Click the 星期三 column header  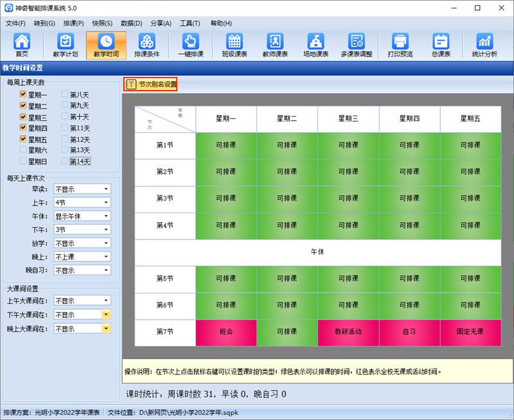coord(348,119)
